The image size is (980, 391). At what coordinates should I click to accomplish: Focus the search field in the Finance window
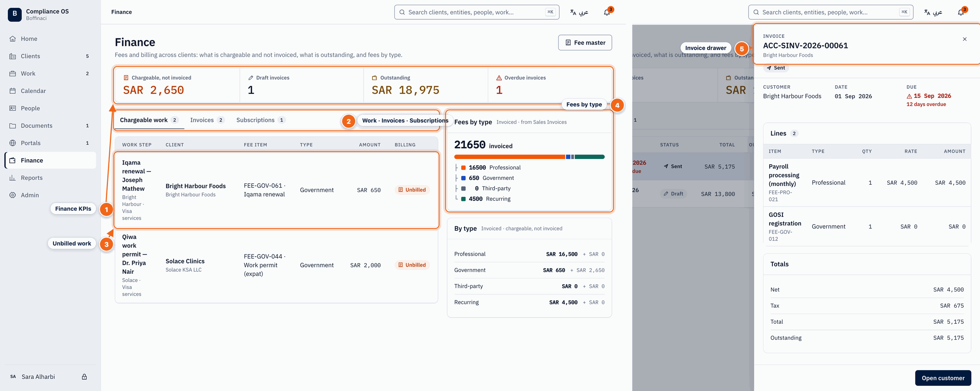[476, 12]
